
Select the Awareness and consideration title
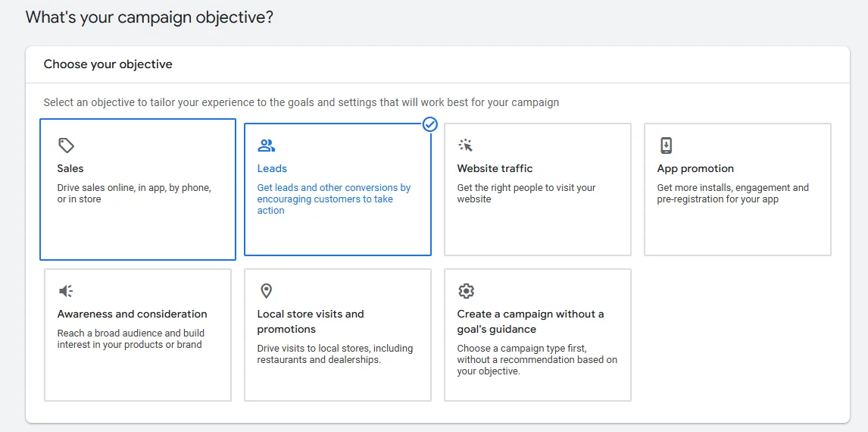(133, 314)
